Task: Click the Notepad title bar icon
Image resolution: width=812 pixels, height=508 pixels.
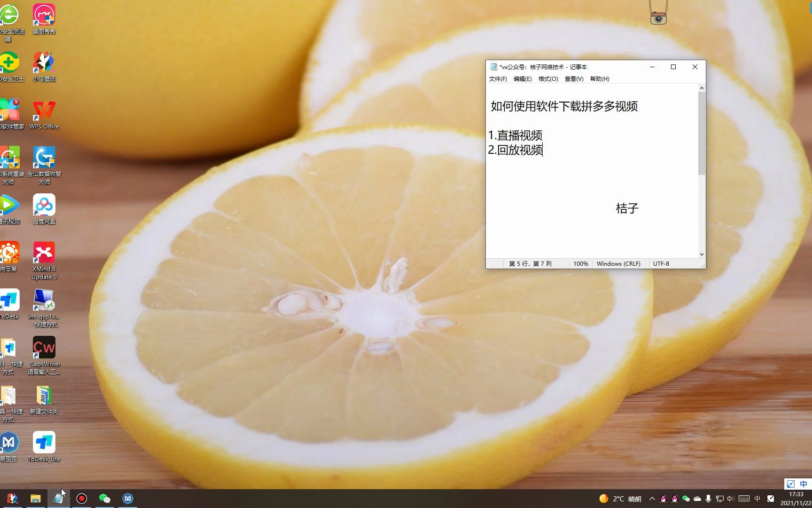Action: (x=493, y=67)
